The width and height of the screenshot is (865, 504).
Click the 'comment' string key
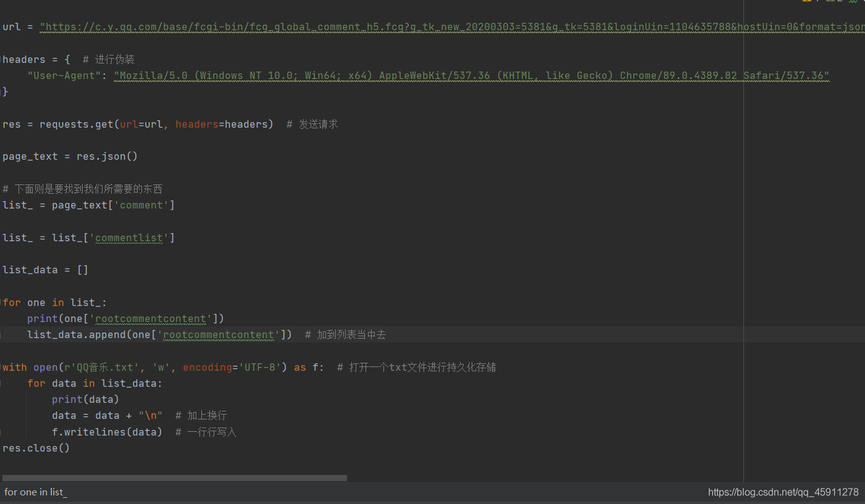pos(141,205)
